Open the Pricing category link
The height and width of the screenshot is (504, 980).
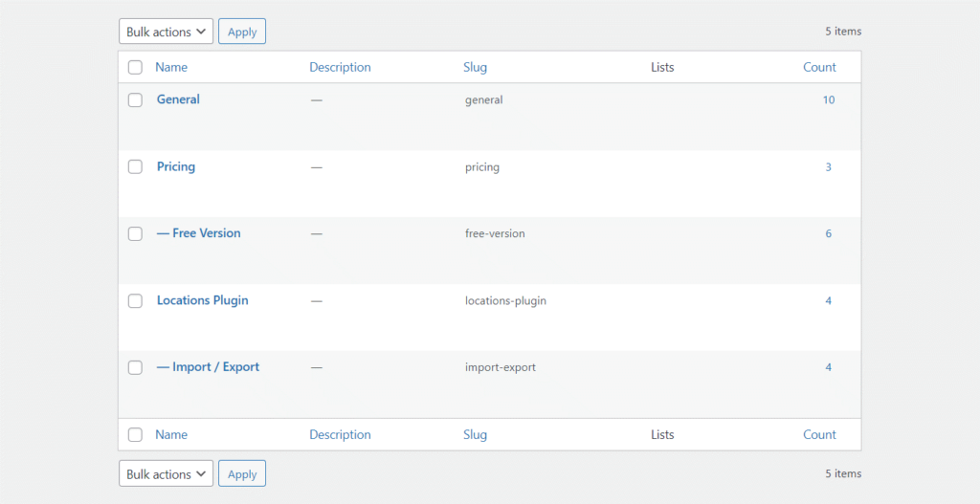click(176, 166)
